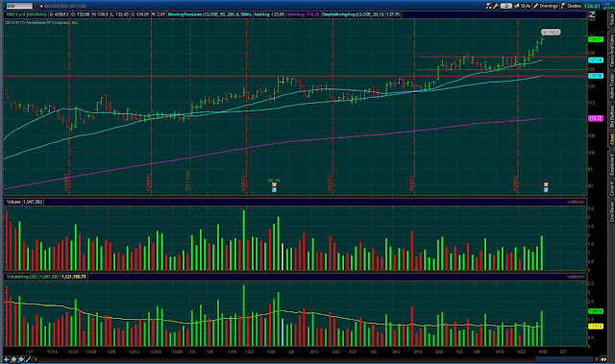The image size is (615, 364).
Task: Open the Style menu
Action: (x=523, y=6)
